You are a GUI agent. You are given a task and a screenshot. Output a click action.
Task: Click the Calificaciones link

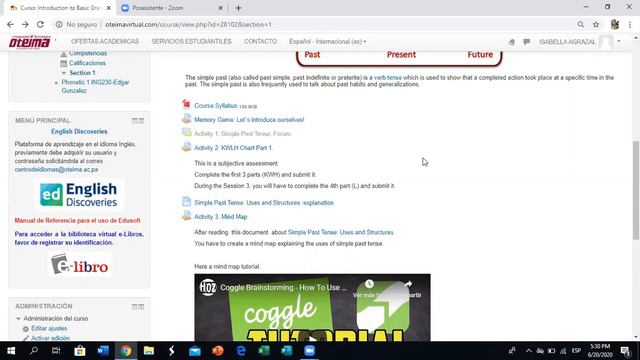click(87, 63)
